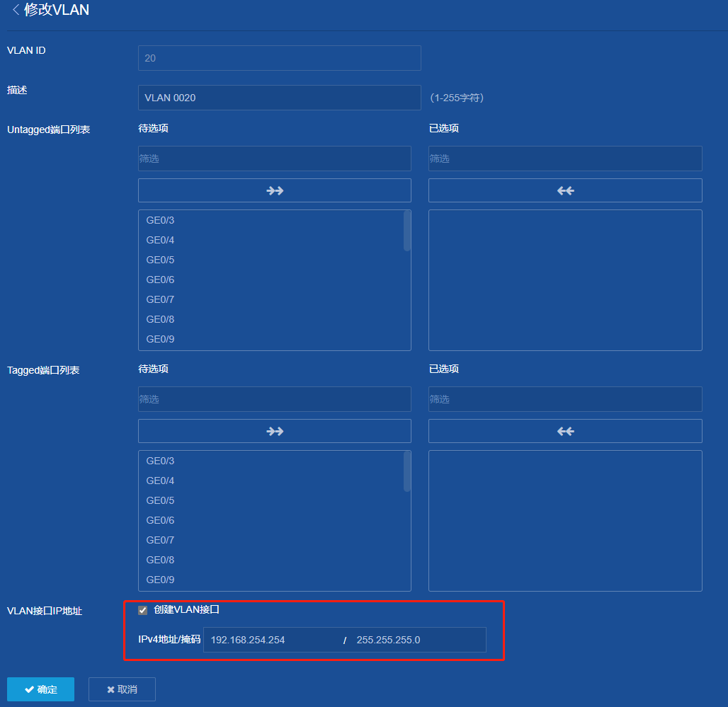The image size is (728, 707).
Task: Click the 确定 confirm button
Action: (x=41, y=689)
